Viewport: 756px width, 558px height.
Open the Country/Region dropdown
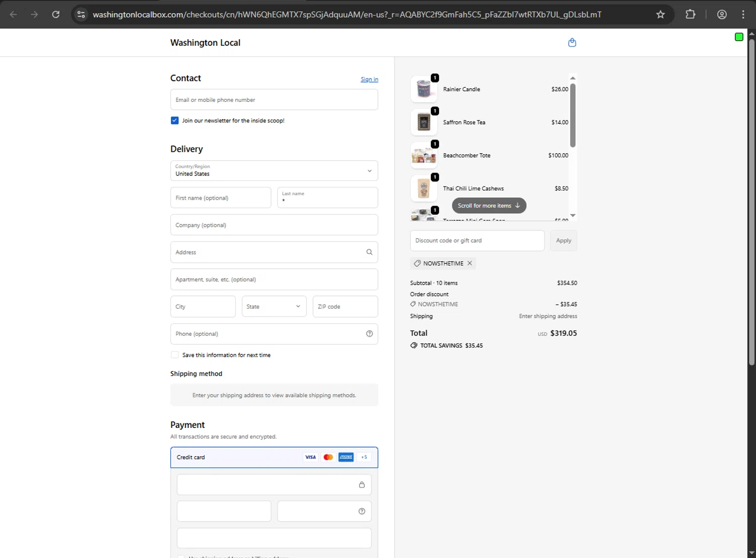274,170
